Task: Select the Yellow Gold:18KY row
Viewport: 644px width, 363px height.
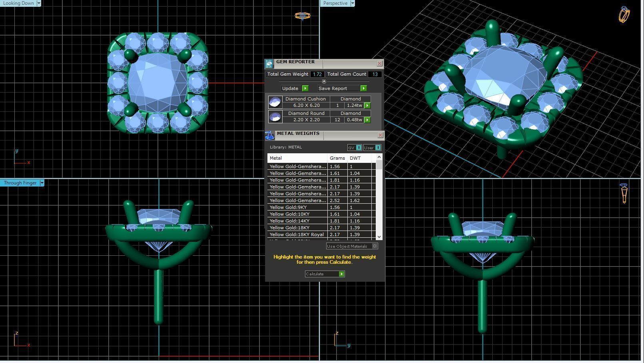Action: click(321, 228)
